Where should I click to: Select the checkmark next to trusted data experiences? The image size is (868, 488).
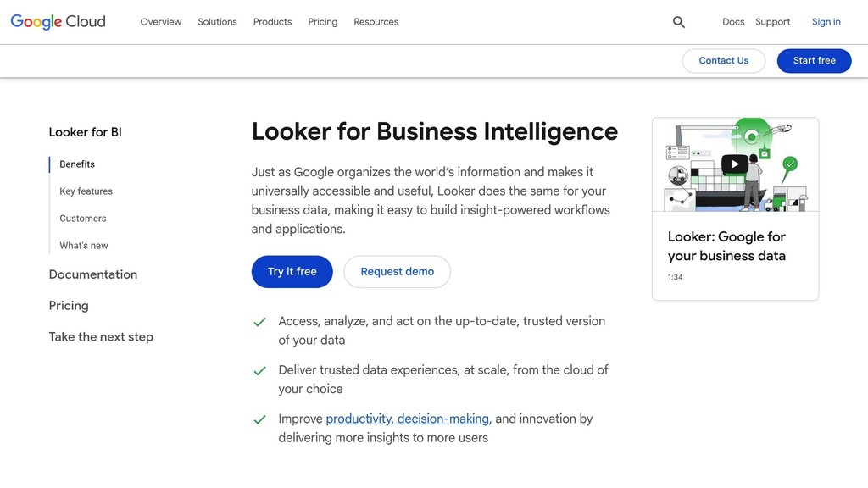(259, 370)
